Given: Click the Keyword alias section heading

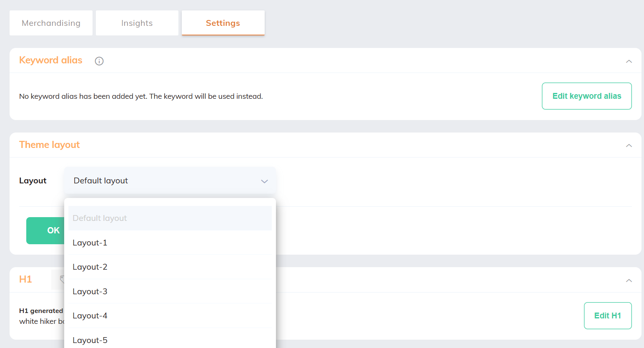Looking at the screenshot, I should [x=51, y=60].
